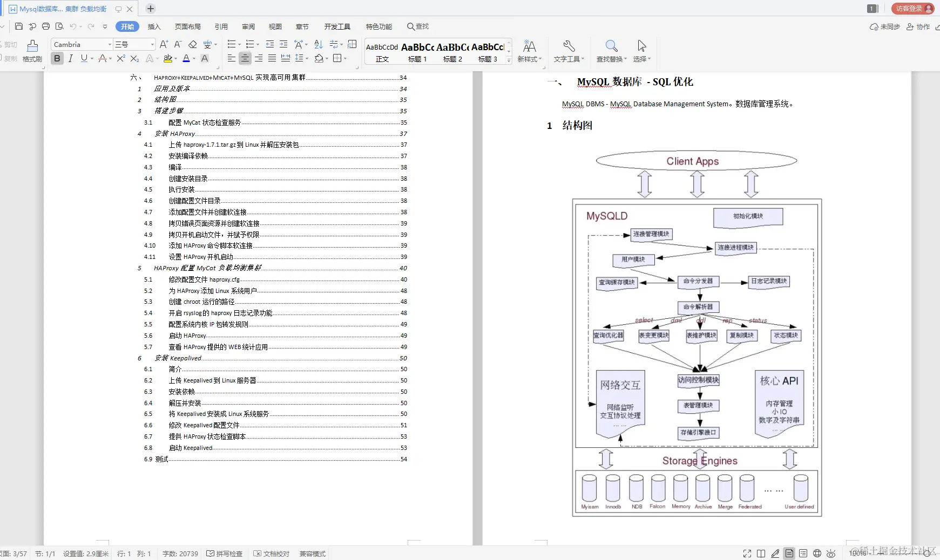The image size is (940, 560).
Task: Open the Text Tools wrench icon
Action: (569, 51)
